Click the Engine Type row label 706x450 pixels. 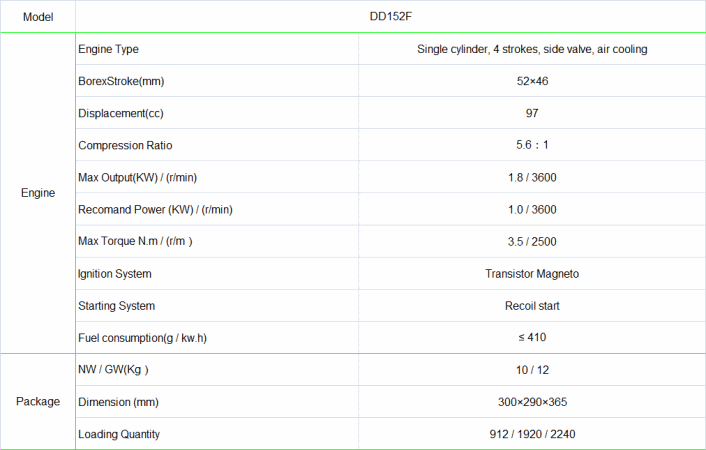coord(108,49)
